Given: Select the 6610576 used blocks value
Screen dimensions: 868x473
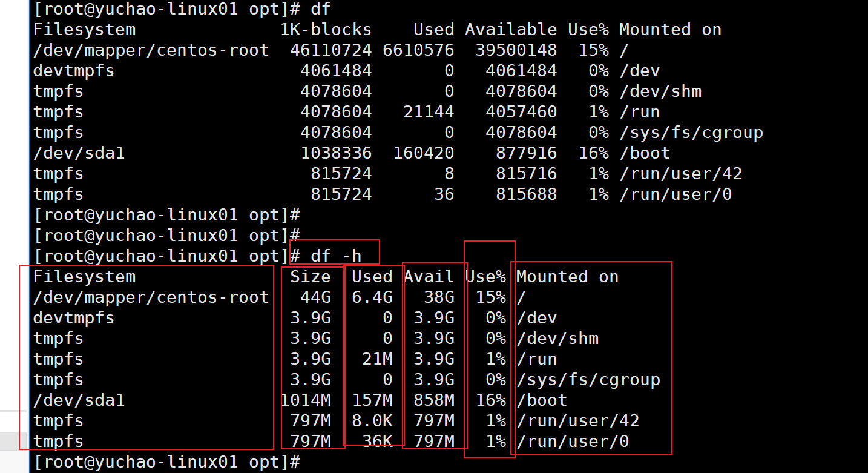Looking at the screenshot, I should pyautogui.click(x=418, y=50).
